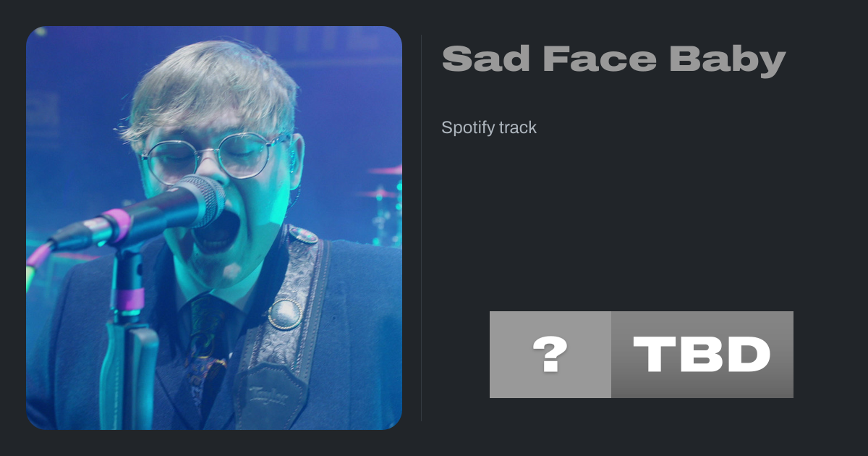The height and width of the screenshot is (456, 868).
Task: Click the pink tape on microphone stand
Action: (130, 298)
